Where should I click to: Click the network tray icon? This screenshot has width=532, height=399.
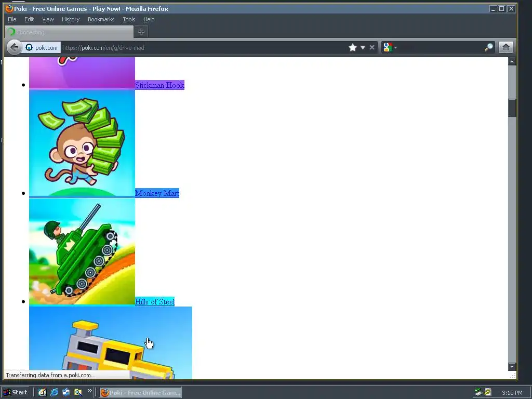(x=478, y=392)
